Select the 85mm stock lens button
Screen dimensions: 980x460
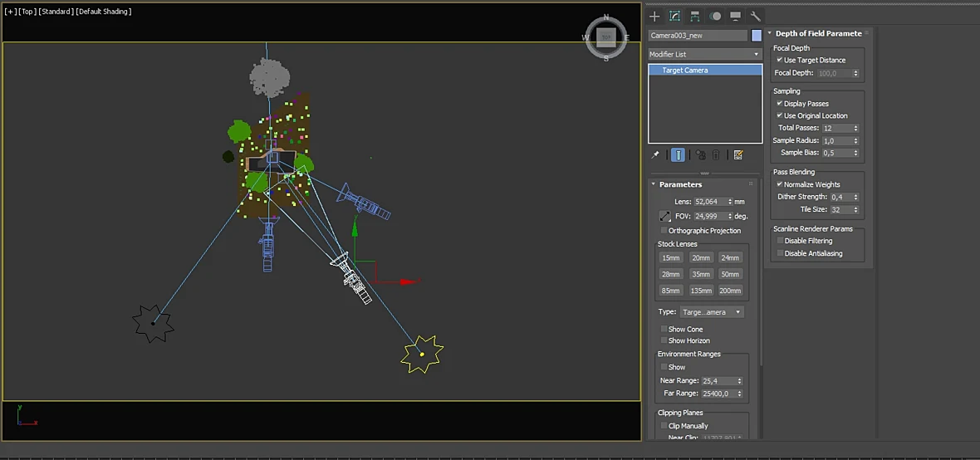click(x=670, y=291)
